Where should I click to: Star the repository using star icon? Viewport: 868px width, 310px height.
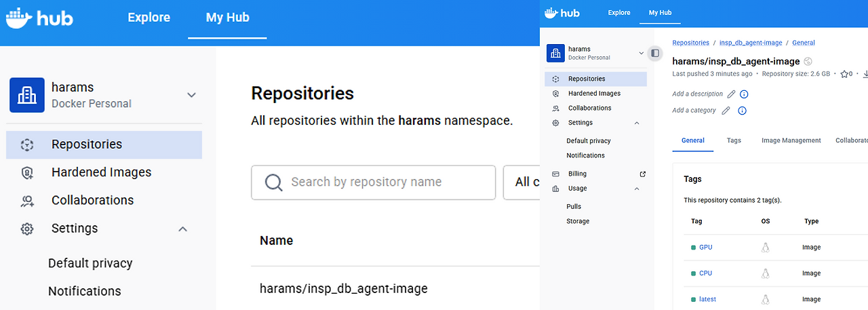tap(844, 74)
